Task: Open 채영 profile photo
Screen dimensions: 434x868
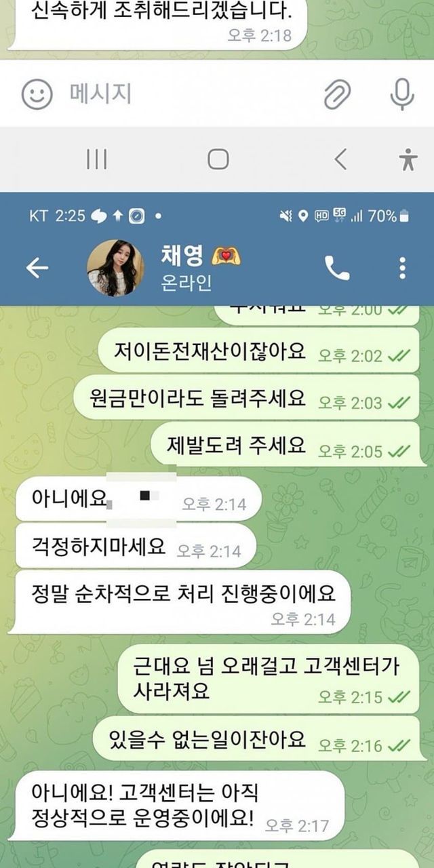Action: point(115,268)
